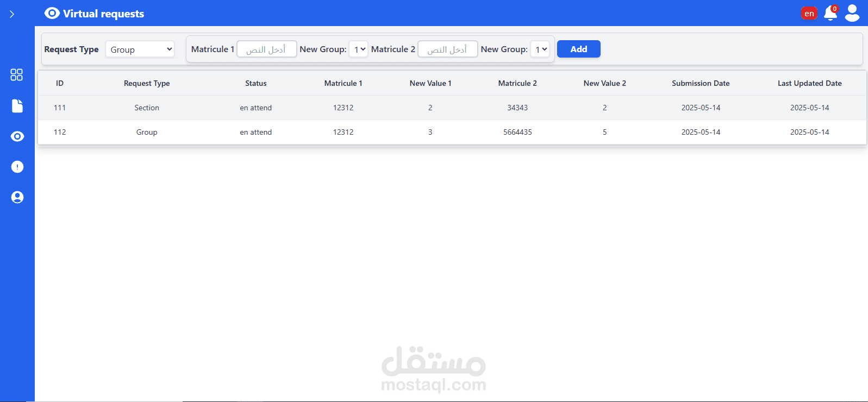Focus the Matricule 2 input field

point(448,49)
